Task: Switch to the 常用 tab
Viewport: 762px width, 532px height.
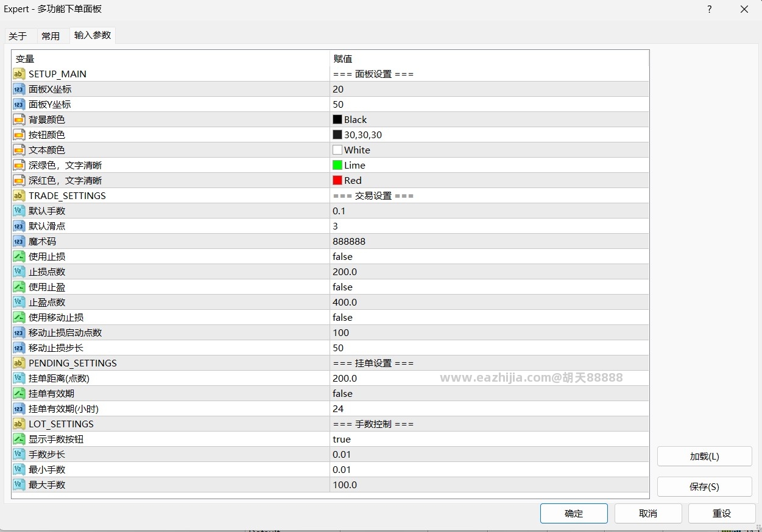Action: coord(51,36)
